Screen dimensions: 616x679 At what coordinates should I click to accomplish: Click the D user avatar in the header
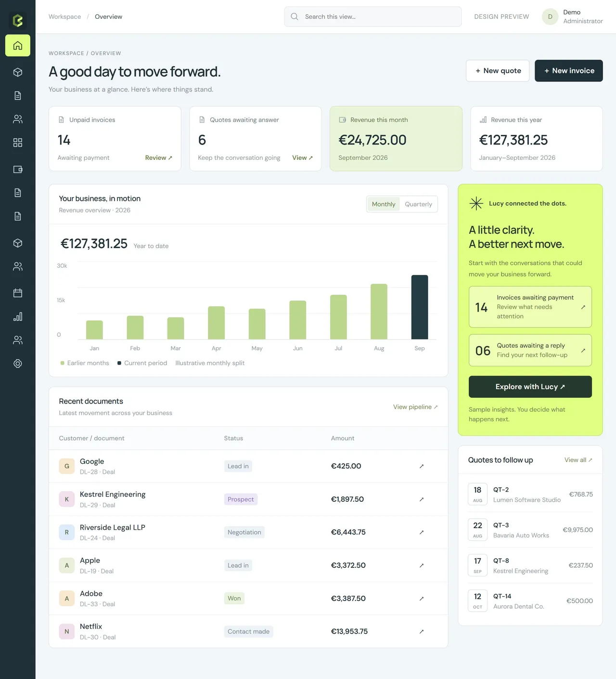[550, 16]
